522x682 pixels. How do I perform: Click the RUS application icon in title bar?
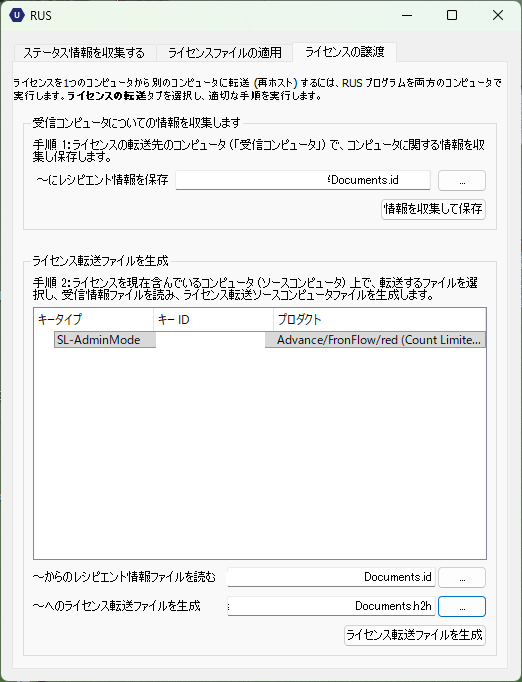(x=17, y=15)
